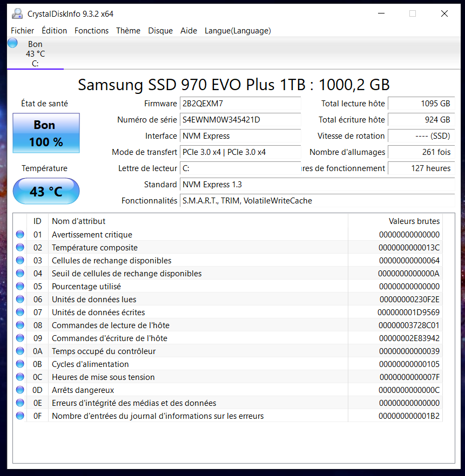Click status orb for Avertissement critique row
Screen dimensions: 465x476
pyautogui.click(x=20, y=234)
